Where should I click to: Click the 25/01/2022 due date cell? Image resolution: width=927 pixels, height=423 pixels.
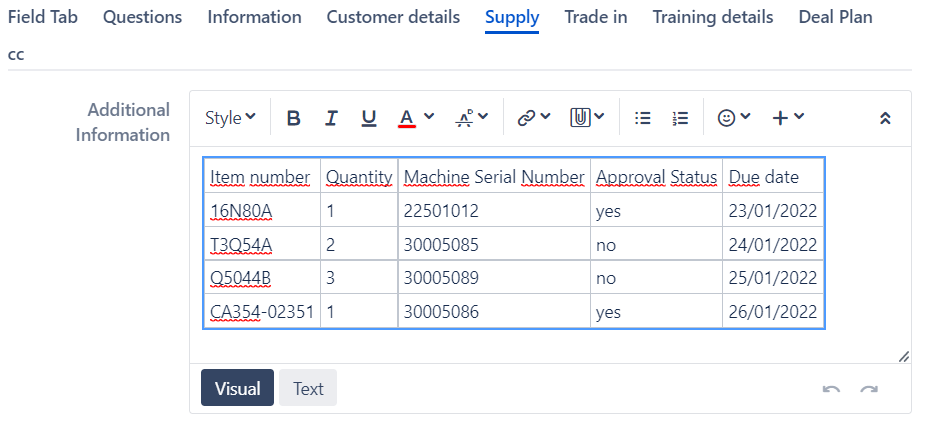pyautogui.click(x=773, y=277)
